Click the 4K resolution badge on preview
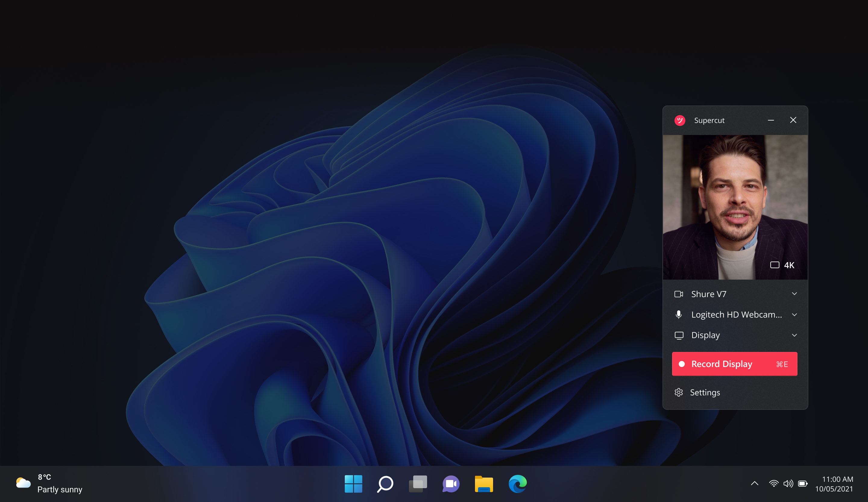The height and width of the screenshot is (502, 868). coord(782,265)
